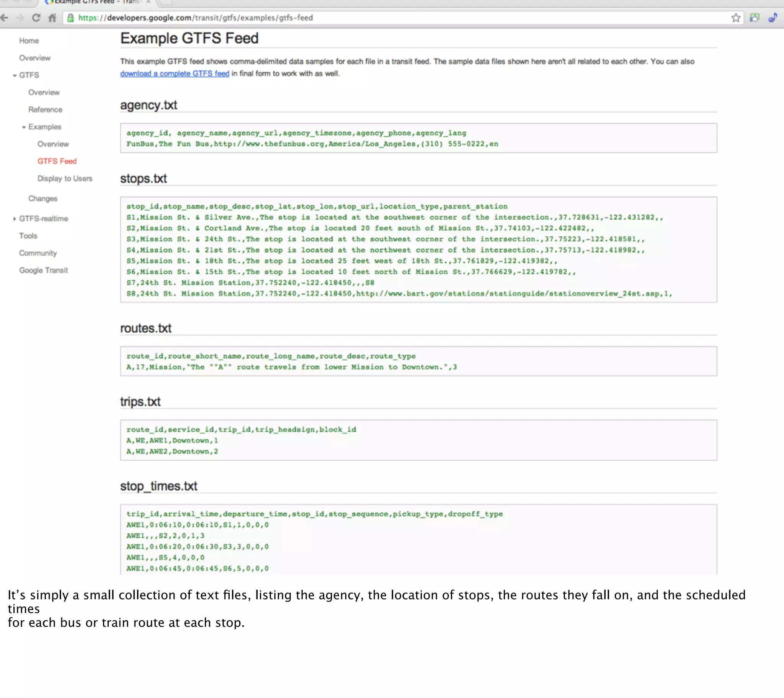Collapse the GTFS section arrow in sidebar

click(x=15, y=75)
